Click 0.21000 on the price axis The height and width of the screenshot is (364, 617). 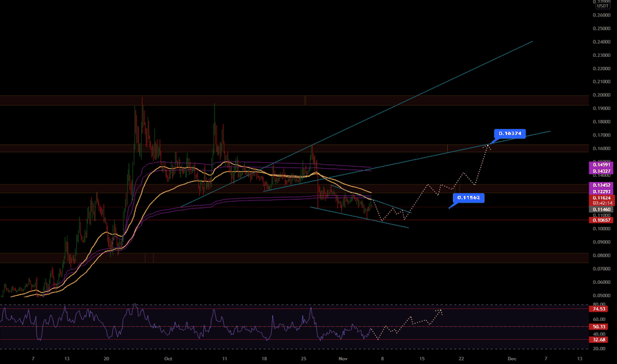pyautogui.click(x=602, y=82)
